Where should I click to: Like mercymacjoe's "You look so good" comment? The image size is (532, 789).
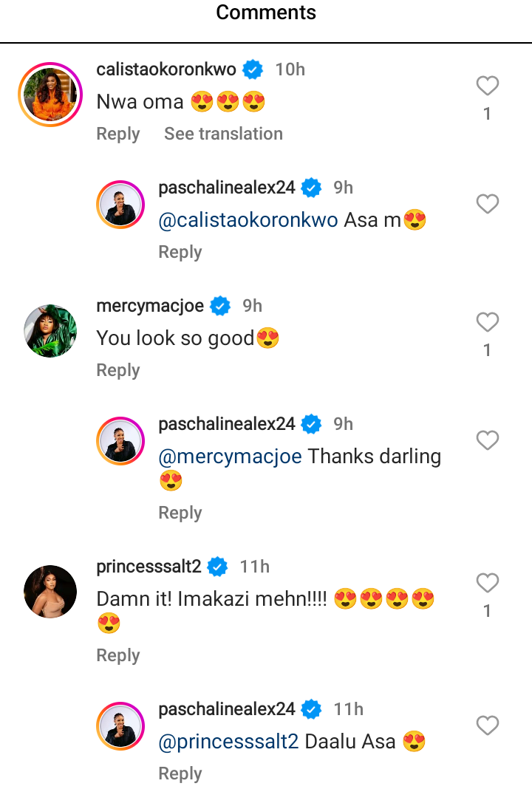487,322
